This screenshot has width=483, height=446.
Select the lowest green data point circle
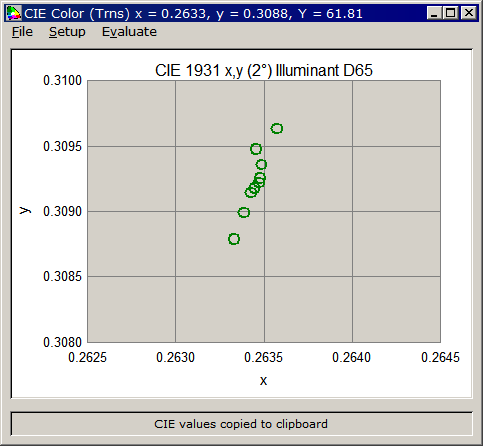234,239
